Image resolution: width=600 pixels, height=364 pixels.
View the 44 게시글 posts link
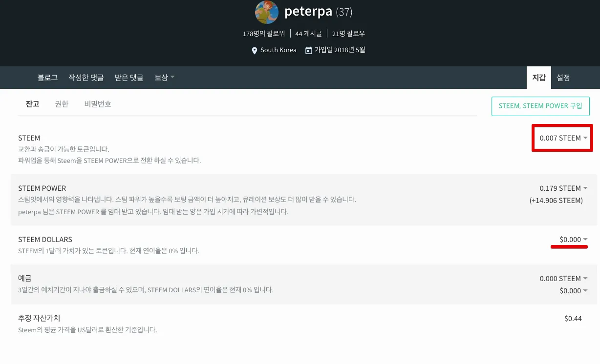[x=308, y=34]
